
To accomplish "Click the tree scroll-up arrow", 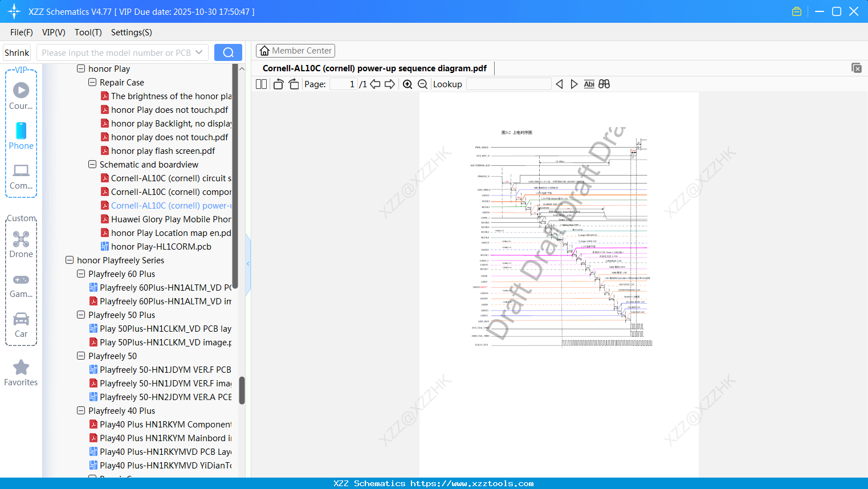I will pos(242,68).
